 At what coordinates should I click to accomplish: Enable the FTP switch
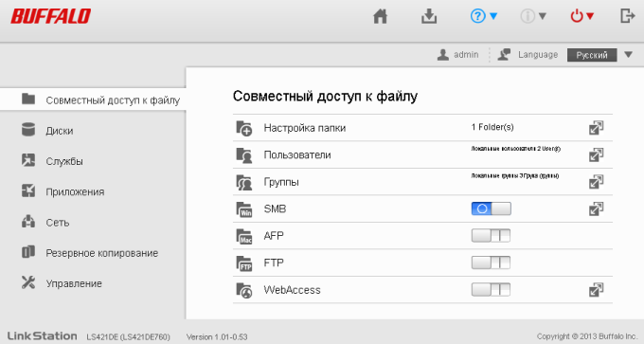tap(491, 263)
